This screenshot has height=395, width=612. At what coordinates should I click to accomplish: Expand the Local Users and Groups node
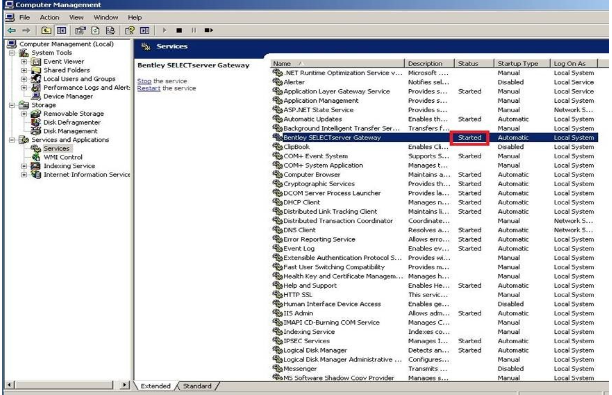point(24,79)
